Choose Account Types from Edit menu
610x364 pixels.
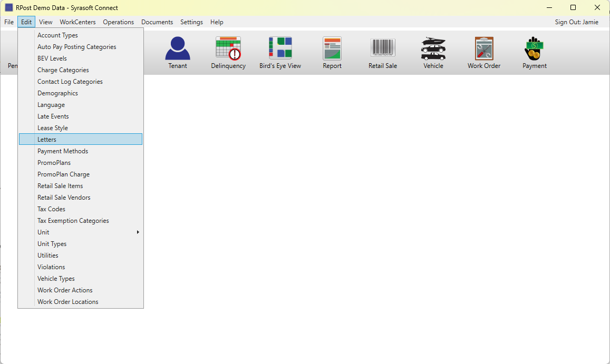[x=81, y=35]
